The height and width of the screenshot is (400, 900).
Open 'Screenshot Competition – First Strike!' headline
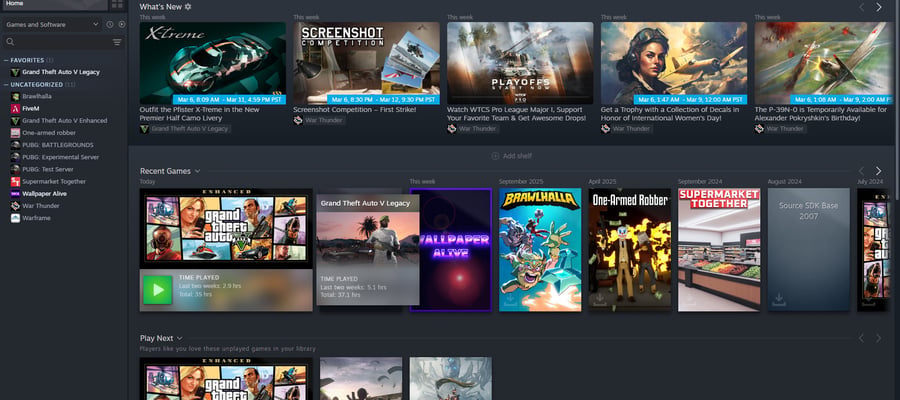point(355,110)
